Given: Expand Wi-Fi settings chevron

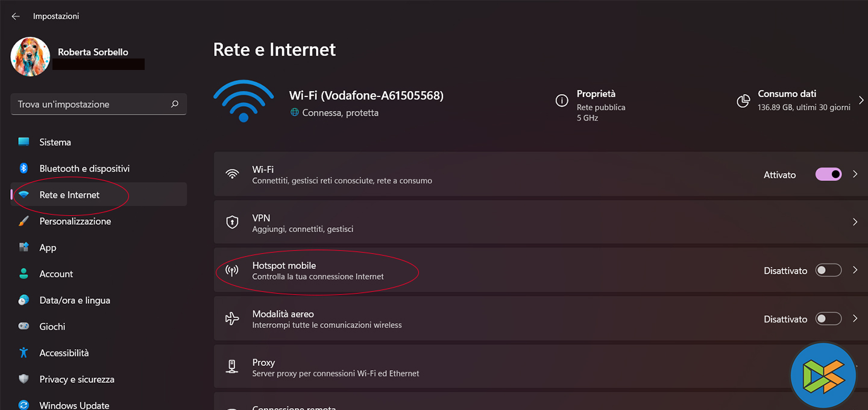Looking at the screenshot, I should (x=855, y=174).
